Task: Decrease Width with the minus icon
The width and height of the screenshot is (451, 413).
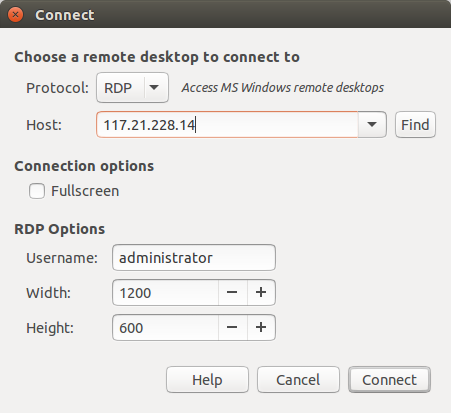Action: pyautogui.click(x=232, y=293)
